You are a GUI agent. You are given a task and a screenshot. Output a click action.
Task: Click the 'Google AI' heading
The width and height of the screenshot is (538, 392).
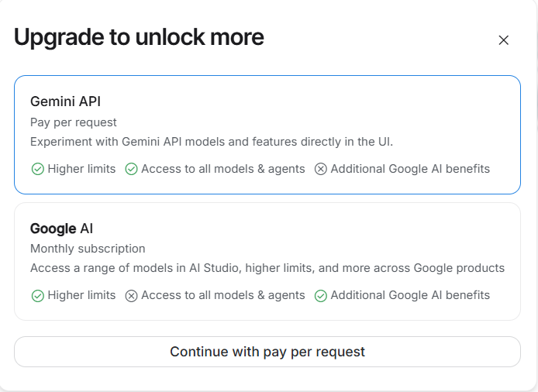(61, 229)
